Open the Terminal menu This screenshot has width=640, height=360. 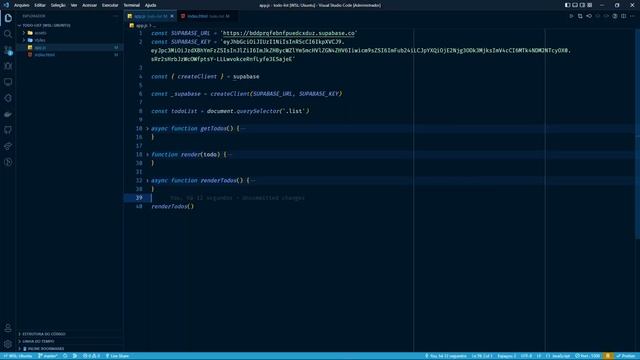[x=131, y=5]
